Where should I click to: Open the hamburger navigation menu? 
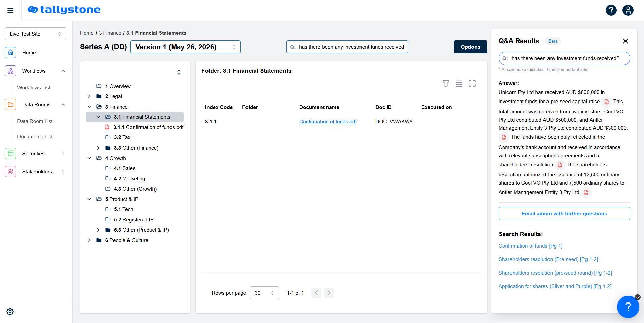(10, 10)
